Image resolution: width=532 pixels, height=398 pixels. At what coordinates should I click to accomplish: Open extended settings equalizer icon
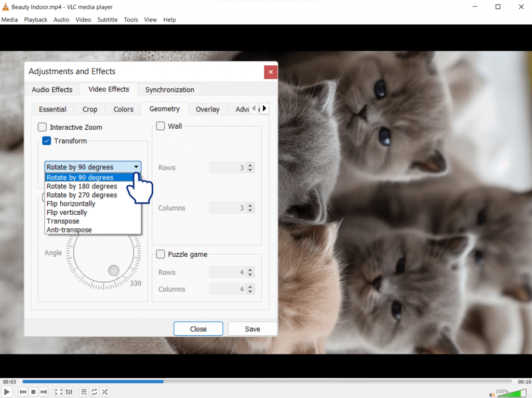pyautogui.click(x=69, y=392)
